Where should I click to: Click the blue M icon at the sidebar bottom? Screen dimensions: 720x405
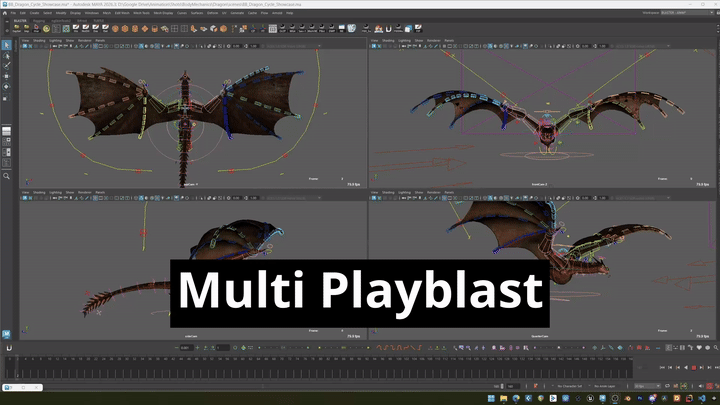[x=6, y=334]
